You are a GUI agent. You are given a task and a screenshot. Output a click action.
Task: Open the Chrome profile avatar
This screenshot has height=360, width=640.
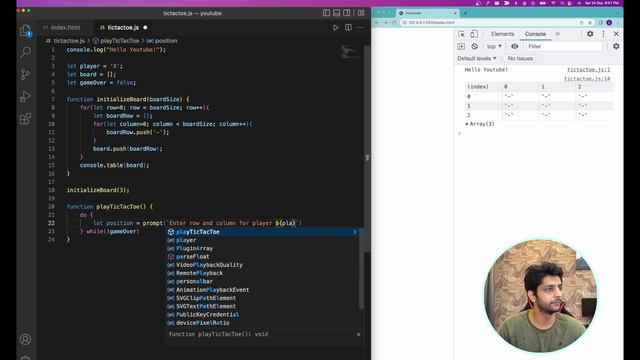coord(609,22)
